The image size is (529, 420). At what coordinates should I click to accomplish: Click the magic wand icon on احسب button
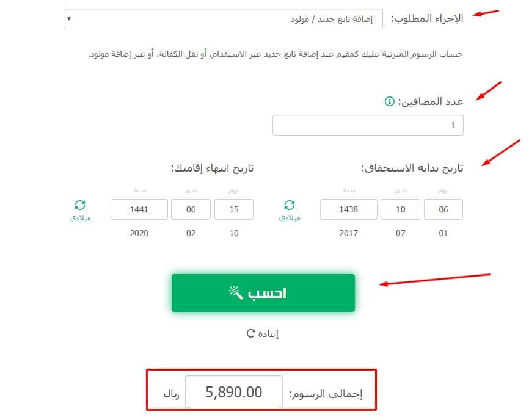[x=235, y=292]
